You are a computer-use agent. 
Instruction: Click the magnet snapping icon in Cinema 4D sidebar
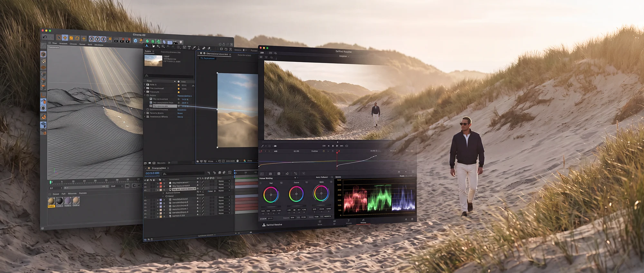tap(43, 117)
